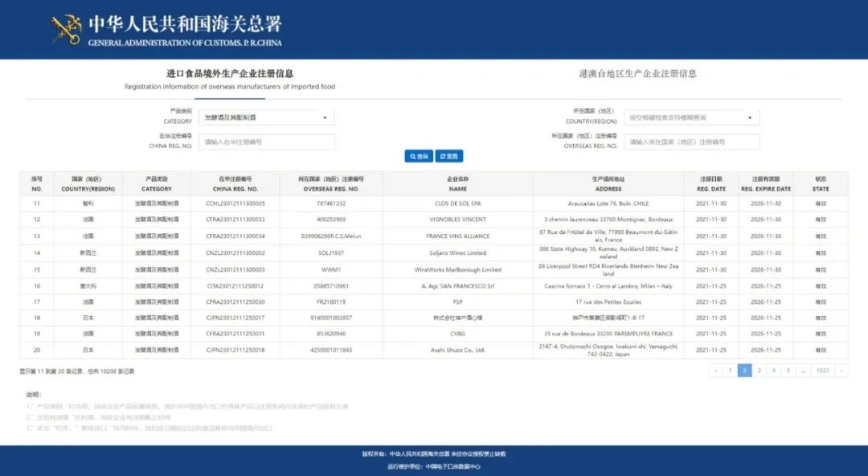The image size is (868, 476).
Task: Click the previous page arrow in pagination
Action: pos(715,369)
